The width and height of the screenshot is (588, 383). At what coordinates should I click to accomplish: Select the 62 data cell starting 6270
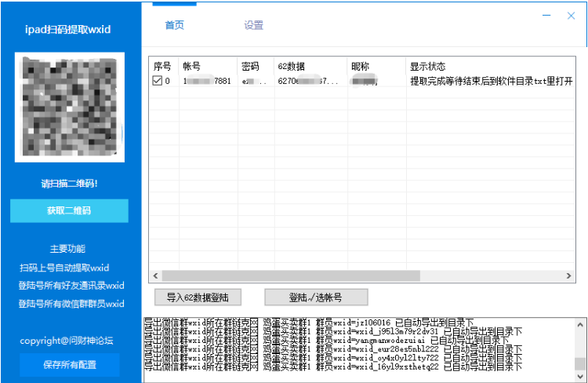(311, 81)
